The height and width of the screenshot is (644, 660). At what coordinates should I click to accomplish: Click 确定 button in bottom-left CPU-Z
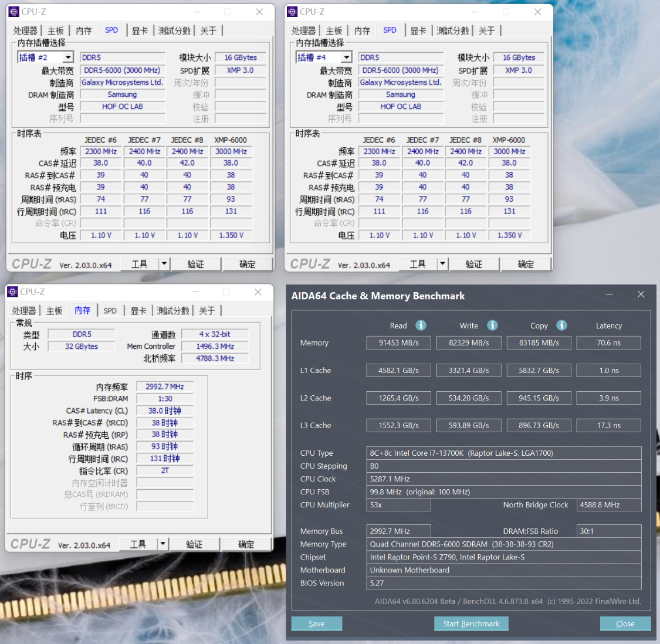(246, 544)
